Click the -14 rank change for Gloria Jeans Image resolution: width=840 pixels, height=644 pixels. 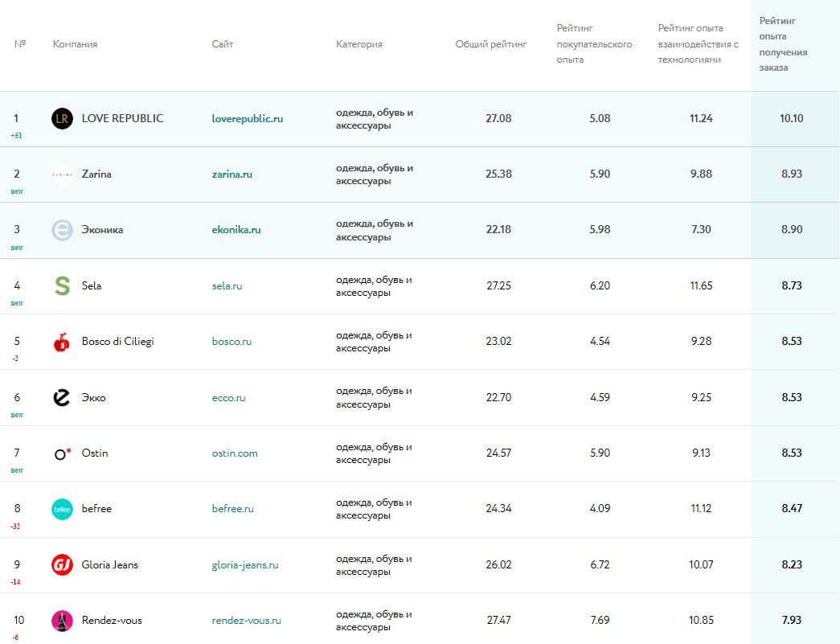pos(15,582)
